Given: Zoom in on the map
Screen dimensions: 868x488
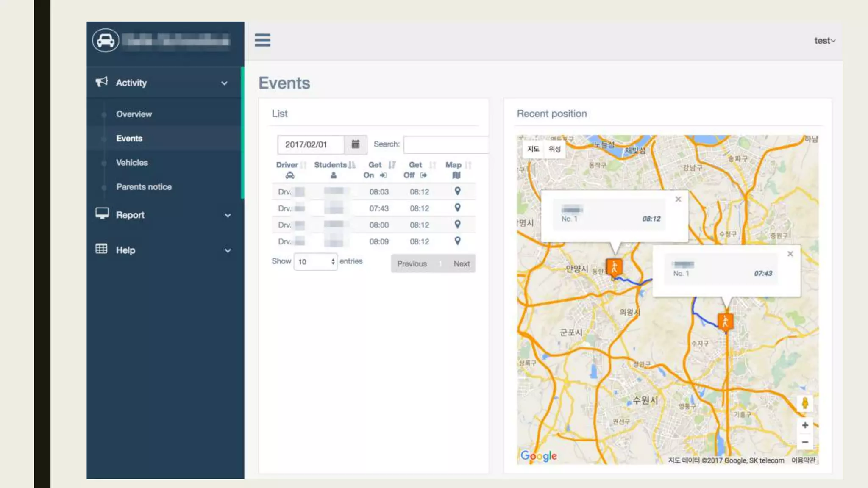Looking at the screenshot, I should click(x=805, y=425).
